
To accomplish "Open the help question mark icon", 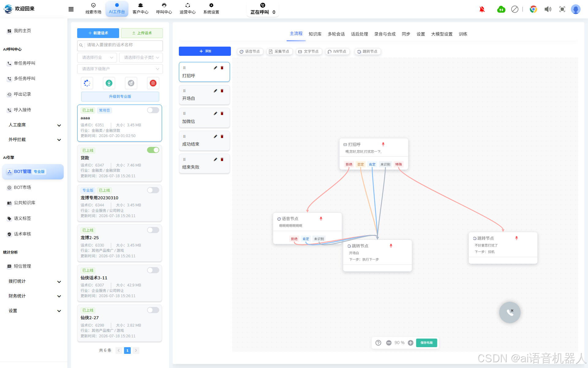I will tap(379, 343).
